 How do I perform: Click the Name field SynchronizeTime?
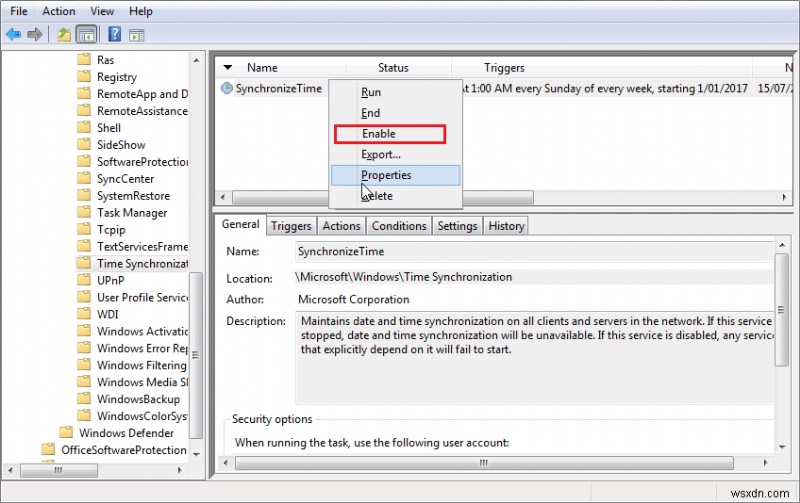tap(534, 252)
